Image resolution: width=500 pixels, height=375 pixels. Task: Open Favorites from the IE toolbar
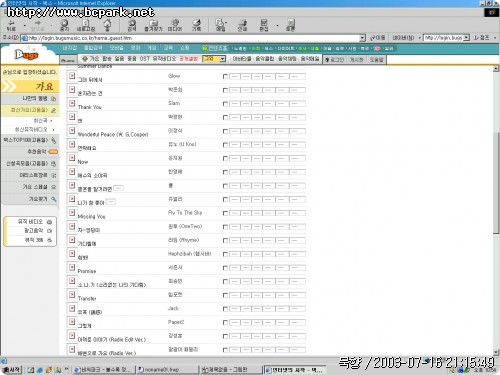click(x=153, y=25)
